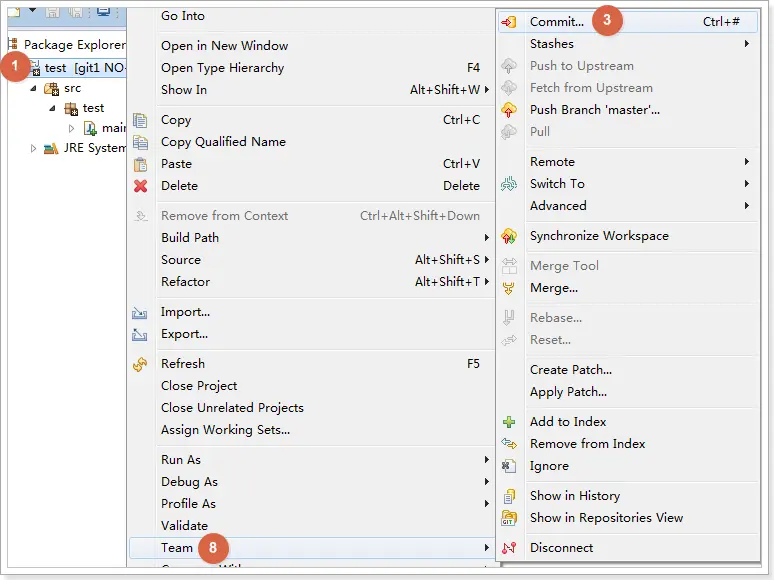Open the Advanced submenu

(x=628, y=206)
